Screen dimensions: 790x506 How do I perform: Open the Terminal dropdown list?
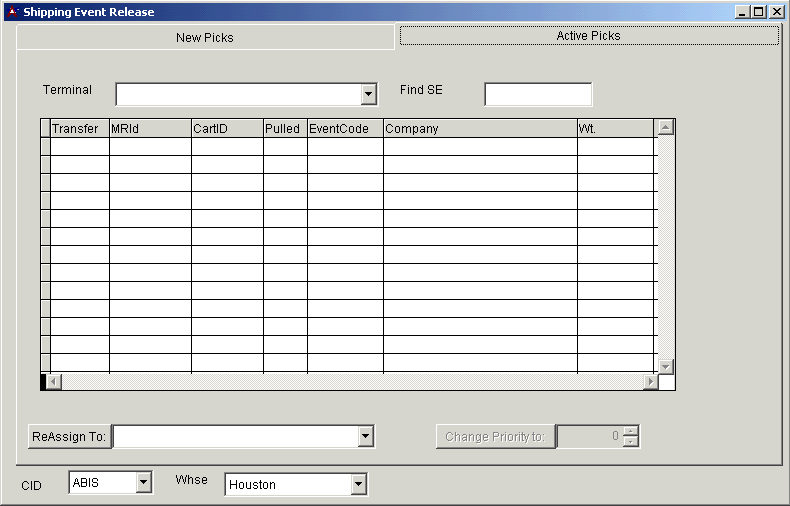368,94
